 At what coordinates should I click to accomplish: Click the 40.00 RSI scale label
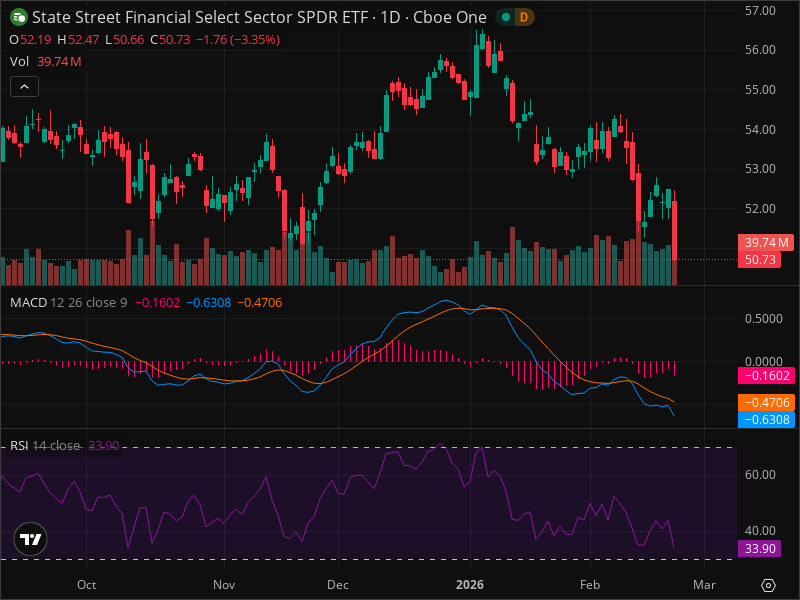(x=760, y=531)
